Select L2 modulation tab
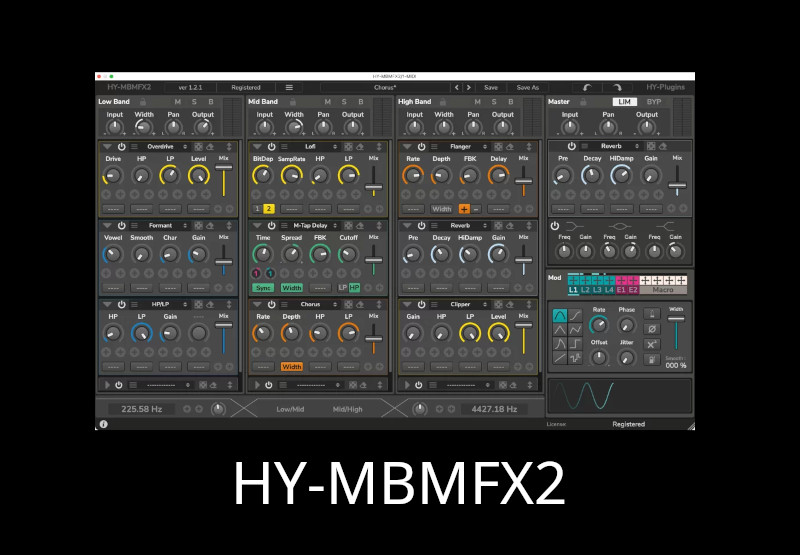800x555 pixels. click(585, 290)
